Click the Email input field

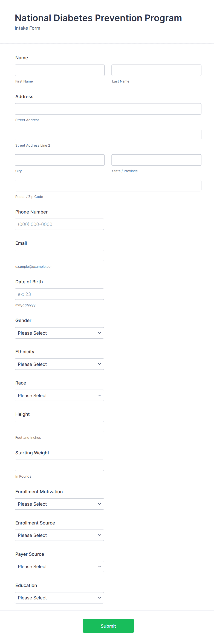tap(59, 255)
